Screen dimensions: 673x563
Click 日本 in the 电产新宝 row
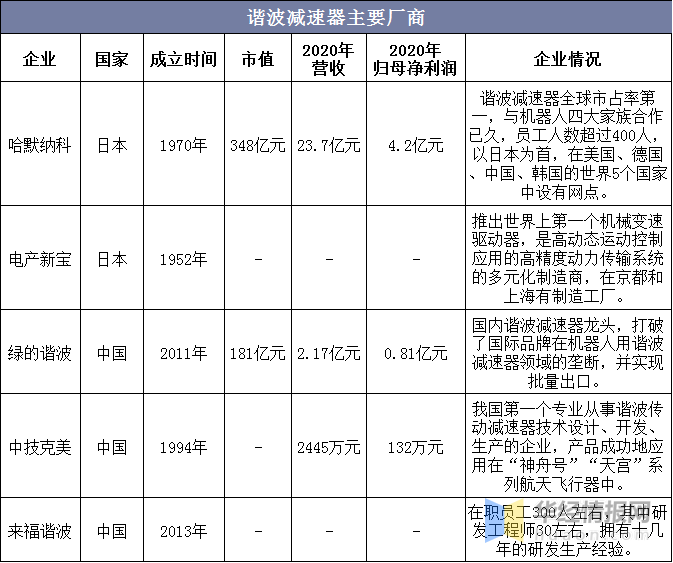(x=112, y=259)
